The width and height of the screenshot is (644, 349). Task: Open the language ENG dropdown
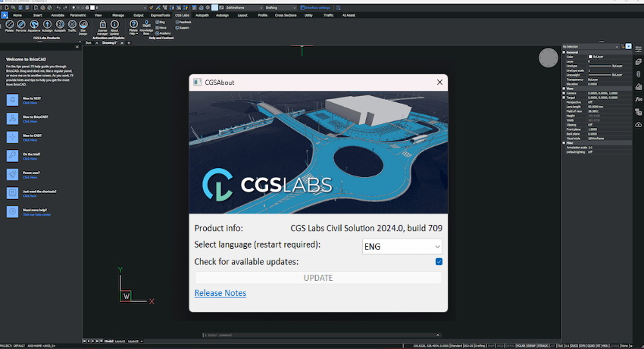tap(402, 246)
